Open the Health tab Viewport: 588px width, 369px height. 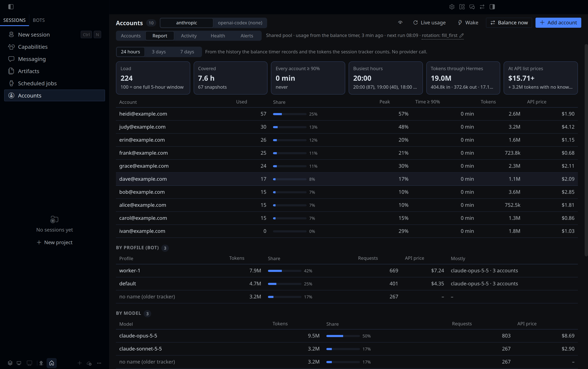click(218, 36)
